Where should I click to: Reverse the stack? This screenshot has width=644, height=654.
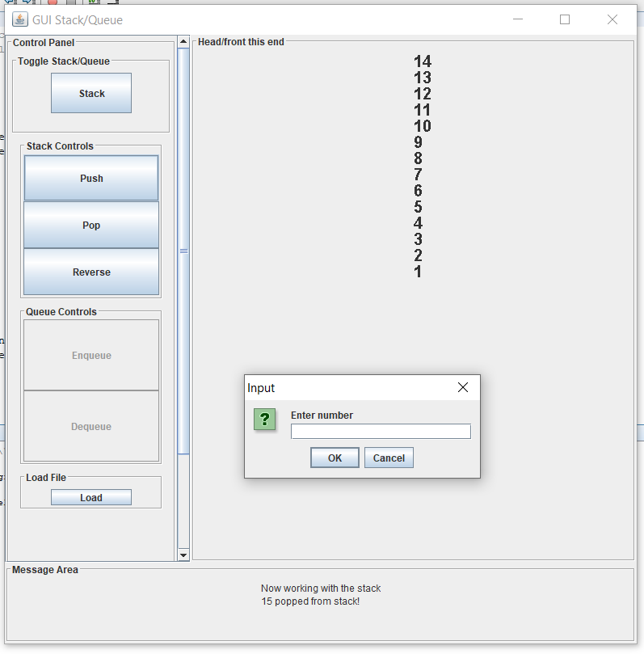tap(91, 272)
